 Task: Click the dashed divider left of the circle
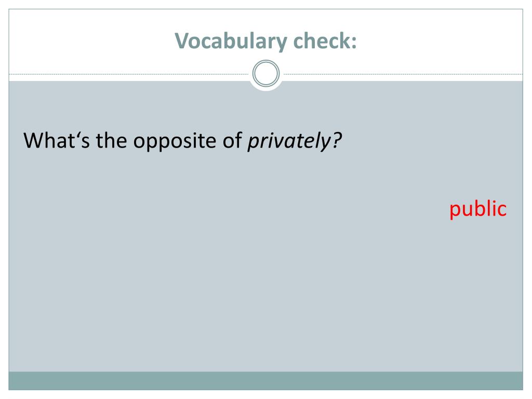(129, 74)
